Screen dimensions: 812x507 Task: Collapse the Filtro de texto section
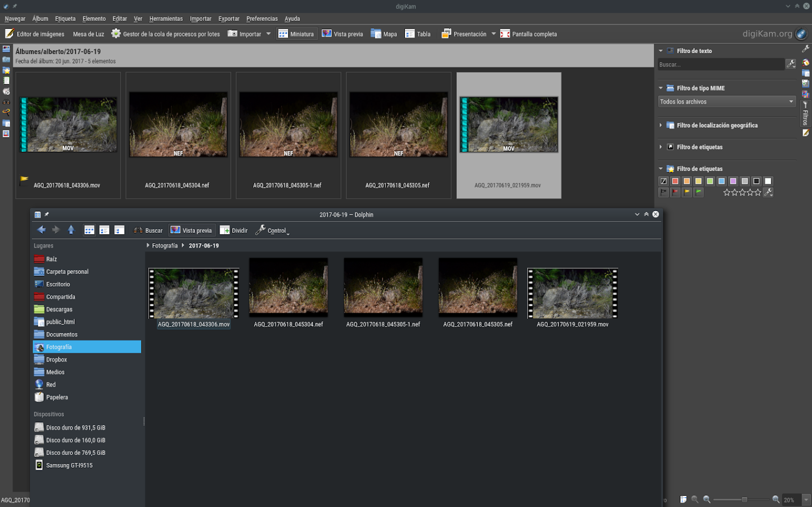pyautogui.click(x=661, y=51)
